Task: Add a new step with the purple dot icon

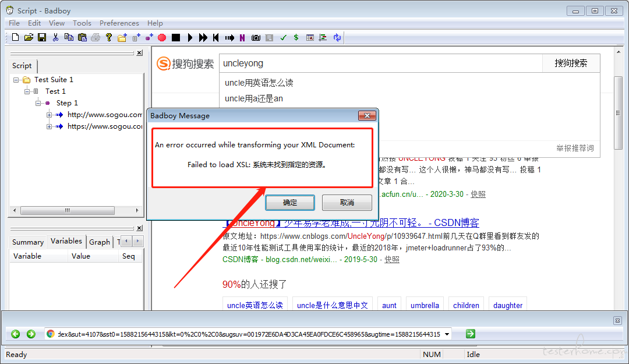Action: coord(149,37)
